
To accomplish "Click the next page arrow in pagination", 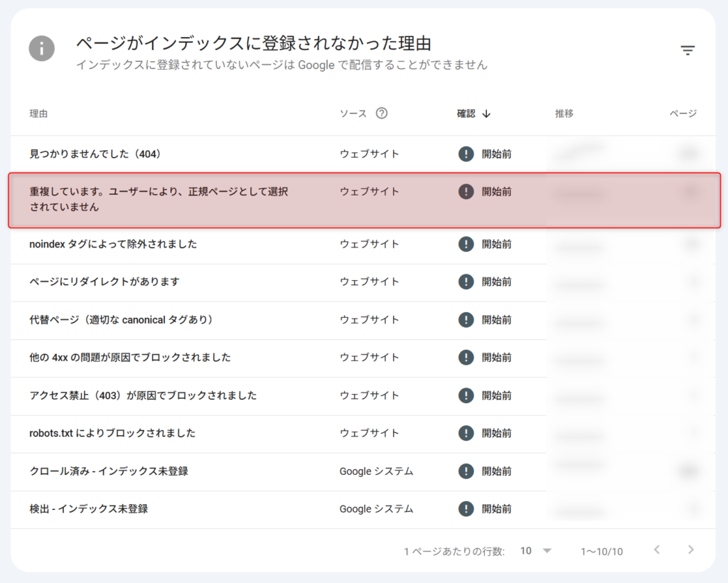I will pyautogui.click(x=690, y=550).
